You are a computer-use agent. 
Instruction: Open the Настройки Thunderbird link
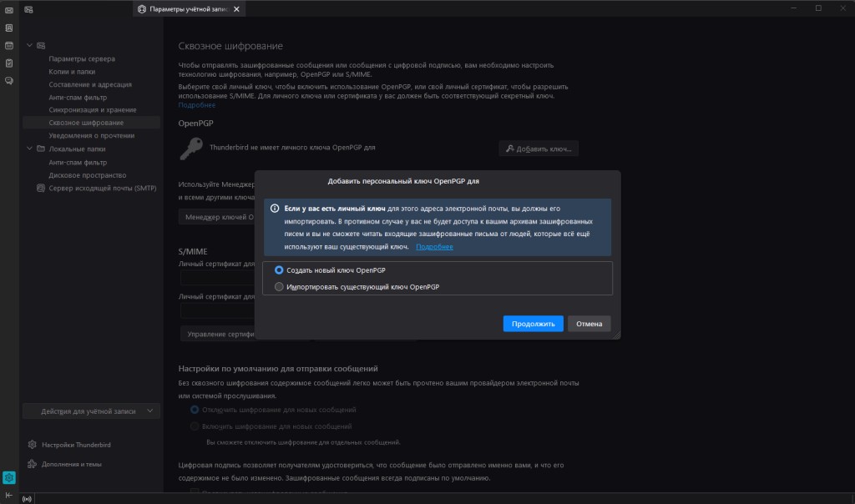click(76, 445)
